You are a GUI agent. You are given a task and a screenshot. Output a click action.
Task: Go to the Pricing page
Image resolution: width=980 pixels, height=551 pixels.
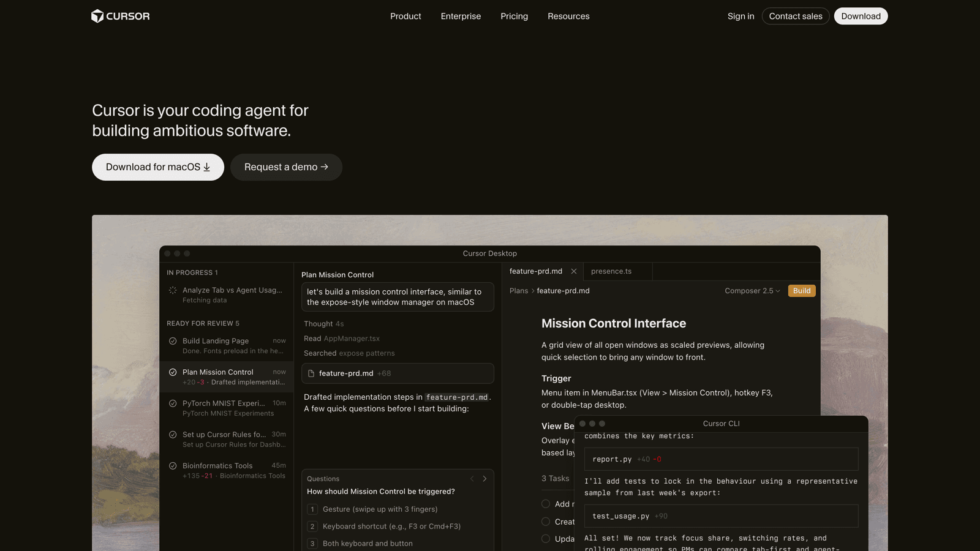(x=514, y=16)
